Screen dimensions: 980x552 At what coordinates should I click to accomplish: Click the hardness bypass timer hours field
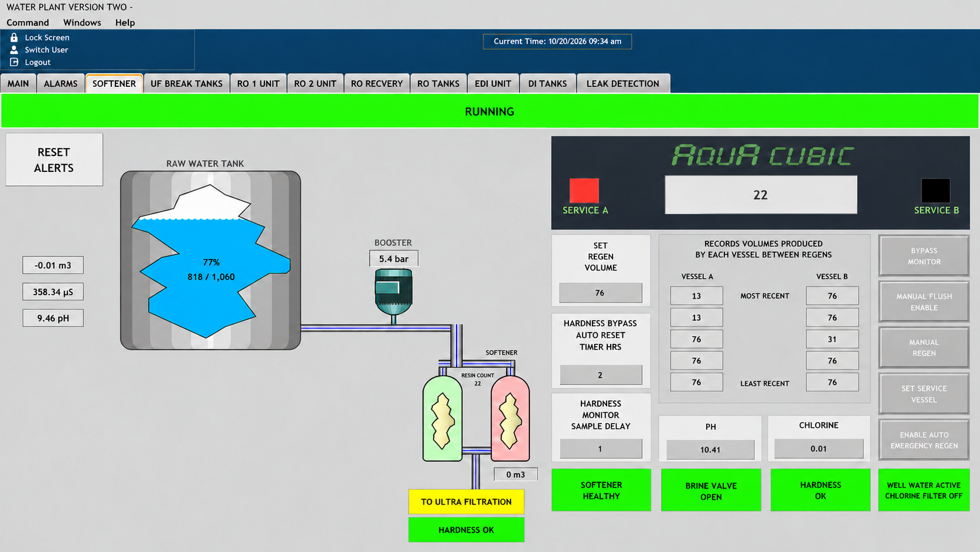[x=600, y=375]
